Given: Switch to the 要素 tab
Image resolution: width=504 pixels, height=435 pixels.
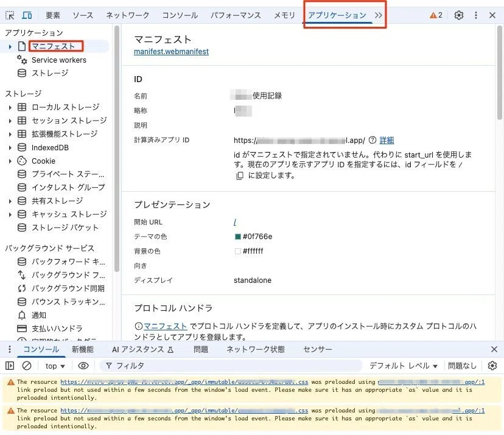Looking at the screenshot, I should click(x=53, y=15).
